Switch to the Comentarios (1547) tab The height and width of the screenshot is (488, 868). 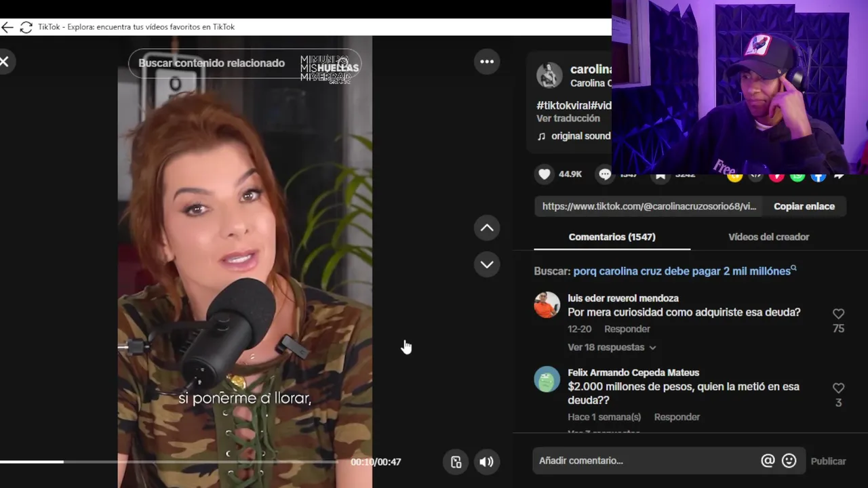coord(612,237)
